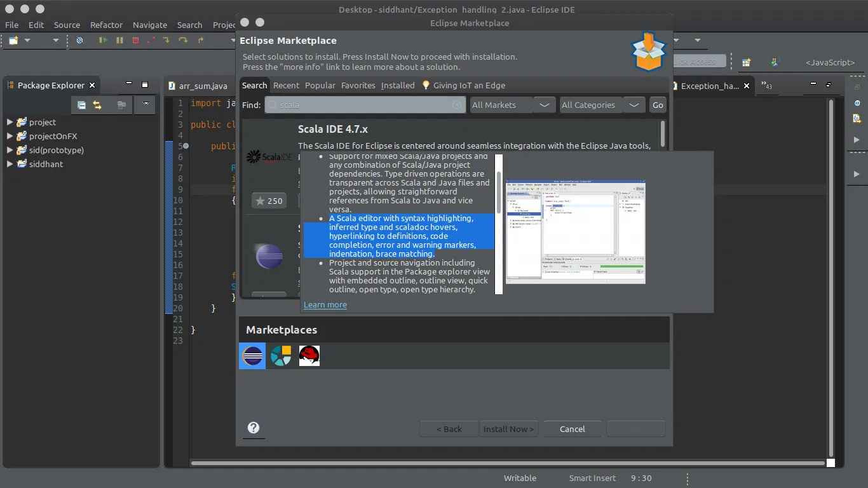Click the Go search button
868x488 pixels.
click(658, 105)
